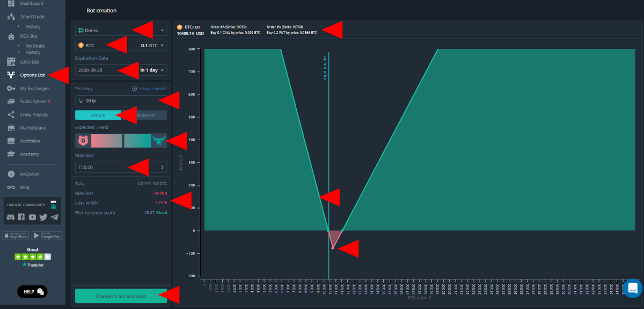Open the Demo account dropdown
The height and width of the screenshot is (309, 644).
[121, 31]
